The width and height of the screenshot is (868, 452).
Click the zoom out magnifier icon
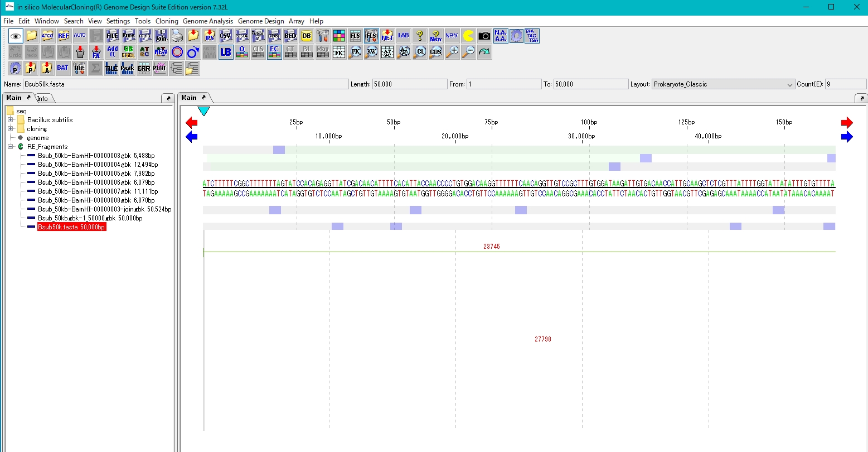coord(468,52)
